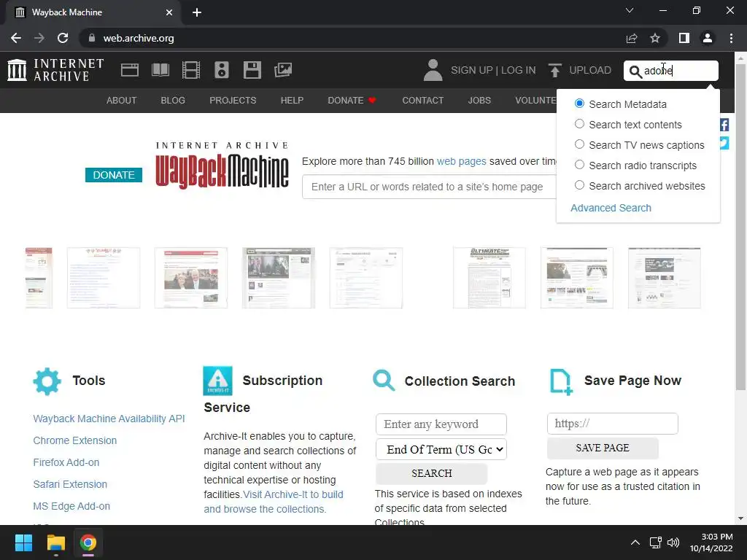Open End Of Term collection dropdown

(x=441, y=449)
